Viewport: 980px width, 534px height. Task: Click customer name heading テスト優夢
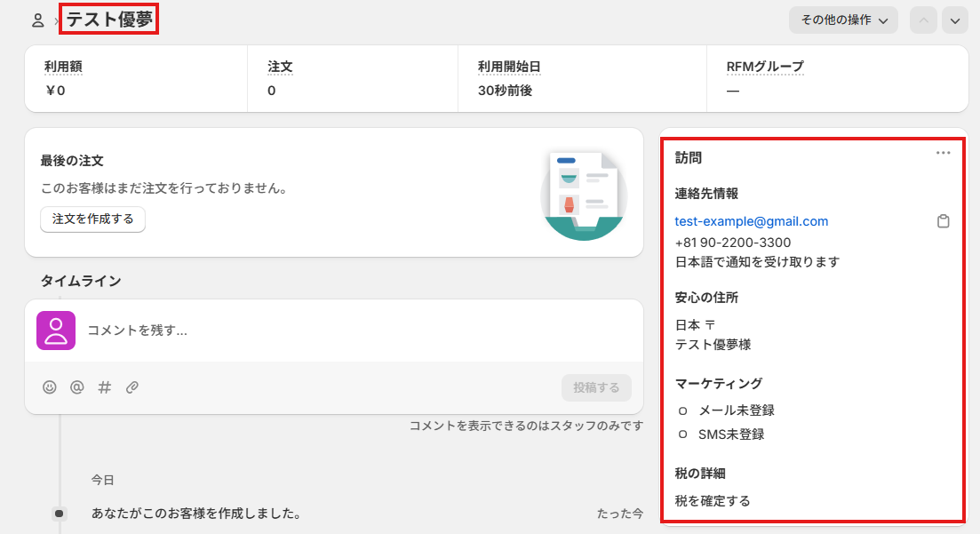109,20
